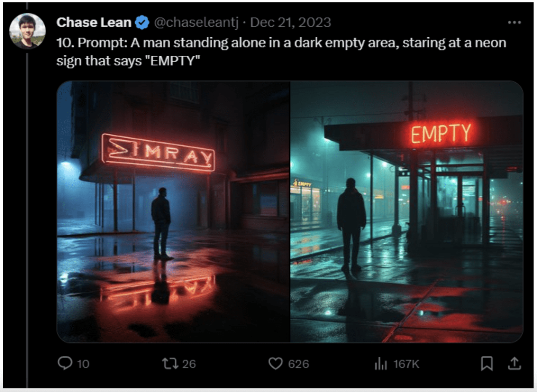
Task: Share tweet via upload arrow icon
Action: (515, 363)
